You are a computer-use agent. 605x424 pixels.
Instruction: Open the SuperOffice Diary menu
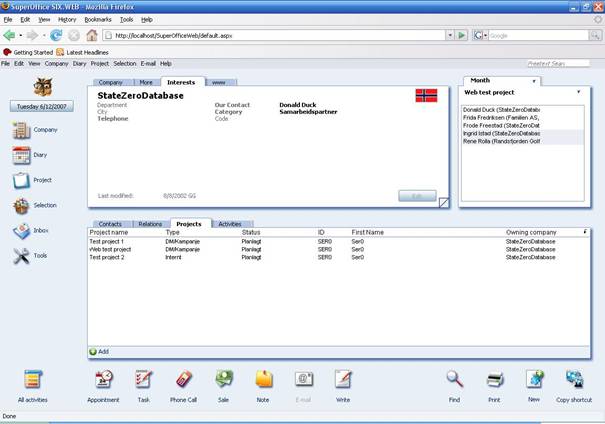(79, 63)
